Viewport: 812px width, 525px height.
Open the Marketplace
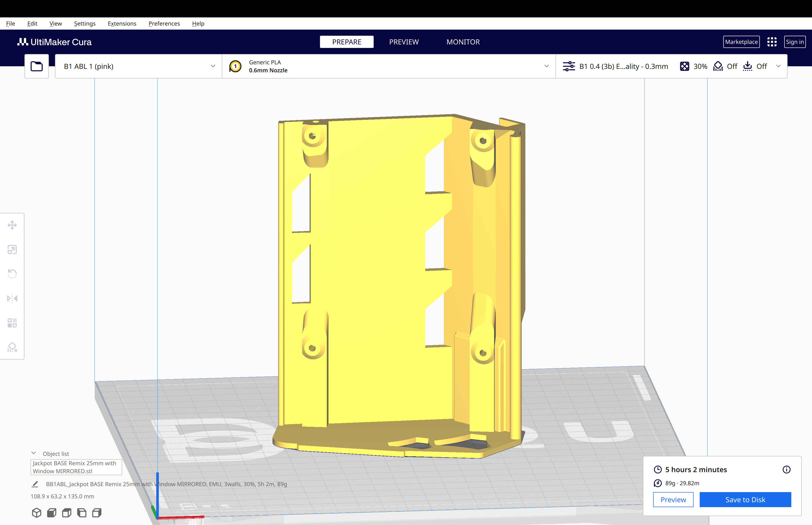click(x=742, y=42)
